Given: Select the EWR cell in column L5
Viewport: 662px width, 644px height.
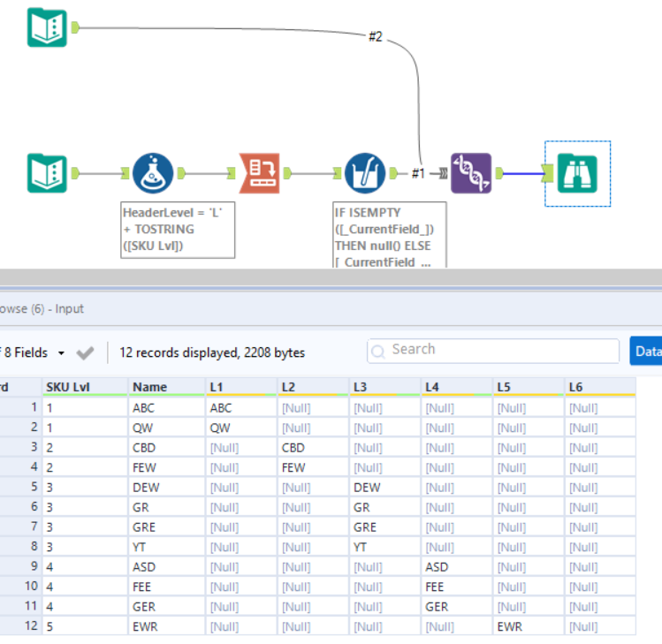Looking at the screenshot, I should coord(510,626).
